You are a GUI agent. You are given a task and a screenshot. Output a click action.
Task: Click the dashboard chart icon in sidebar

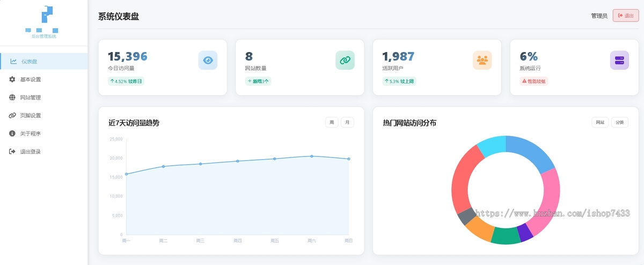13,61
